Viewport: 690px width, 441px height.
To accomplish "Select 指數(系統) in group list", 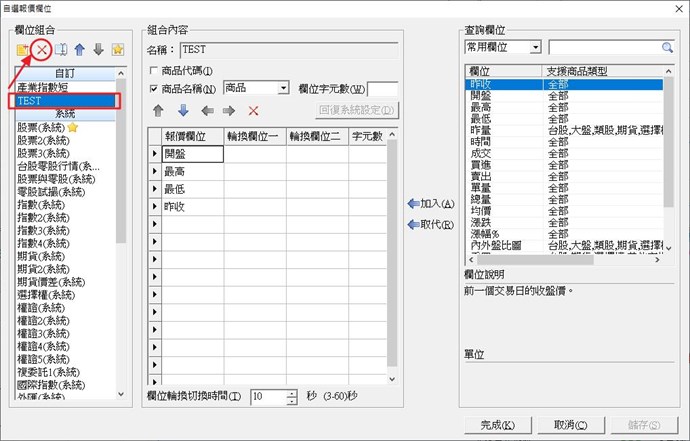I will tap(65, 205).
